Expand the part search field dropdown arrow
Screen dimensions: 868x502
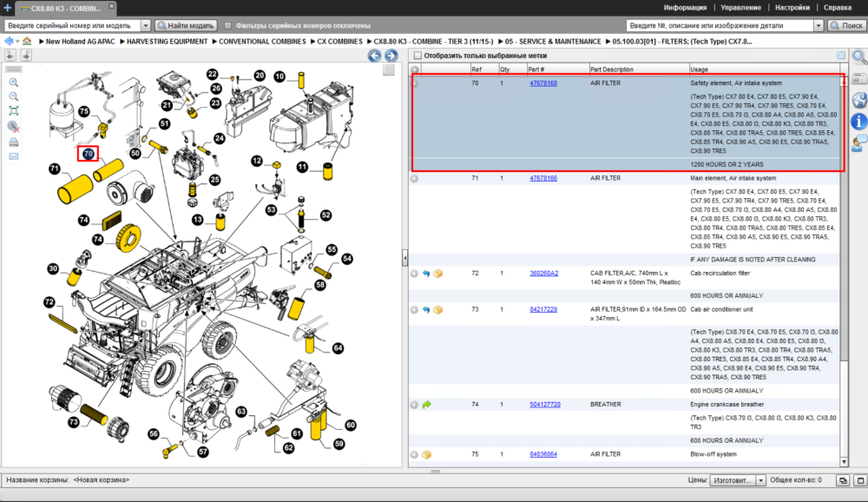819,25
